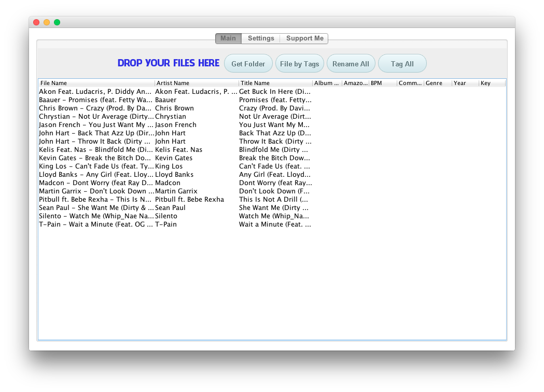The width and height of the screenshot is (544, 392).
Task: Select file John Hart – Back That Azz Up
Action: pos(96,133)
